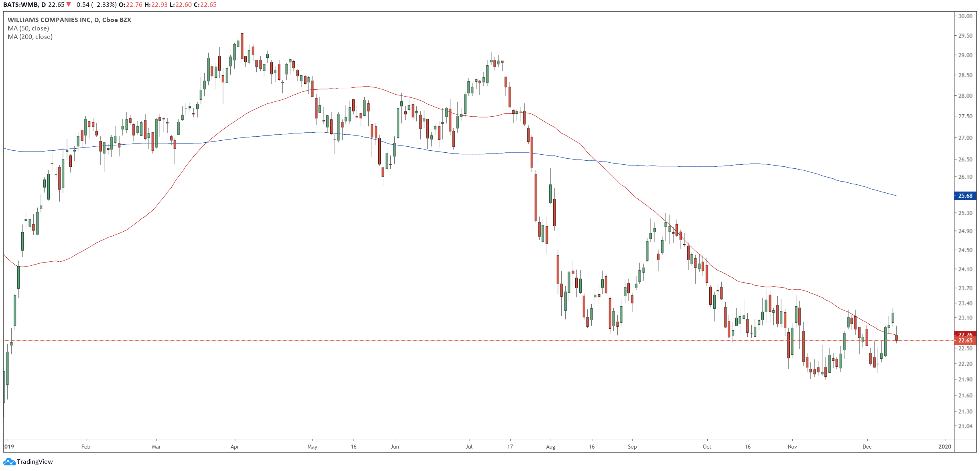The width and height of the screenshot is (980, 471).
Task: Click the BATS:WMB, D symbol header
Action: point(24,5)
